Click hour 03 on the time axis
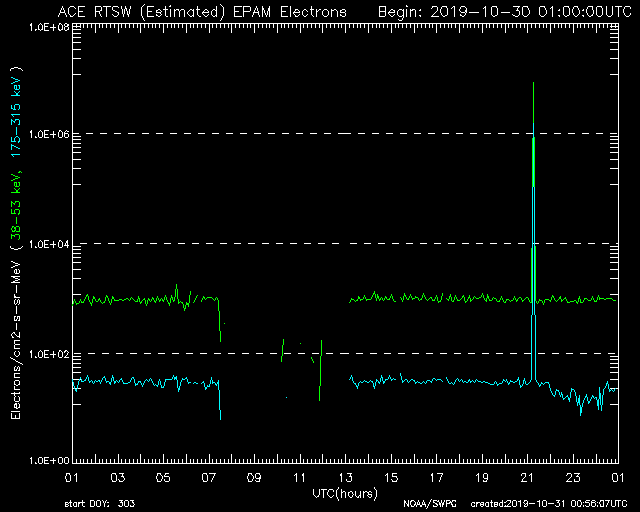Viewport: 640px width, 512px height. point(118,478)
